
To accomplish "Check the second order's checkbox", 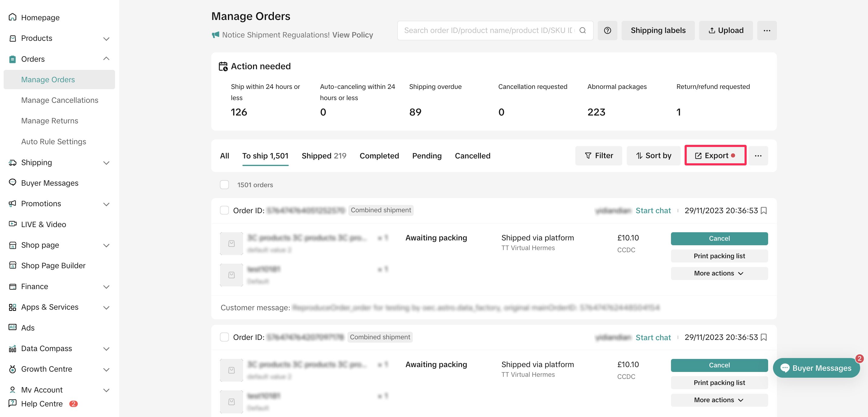I will (x=224, y=337).
